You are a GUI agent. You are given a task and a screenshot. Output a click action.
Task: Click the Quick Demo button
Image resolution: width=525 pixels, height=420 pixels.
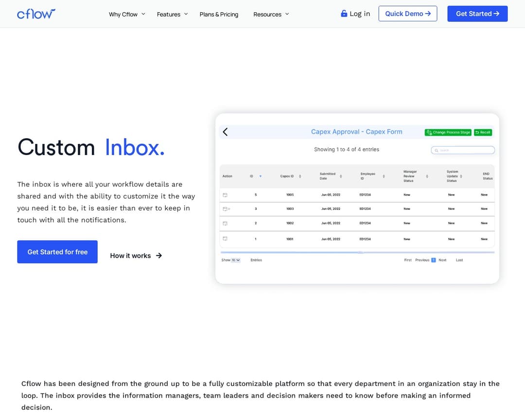click(x=408, y=14)
